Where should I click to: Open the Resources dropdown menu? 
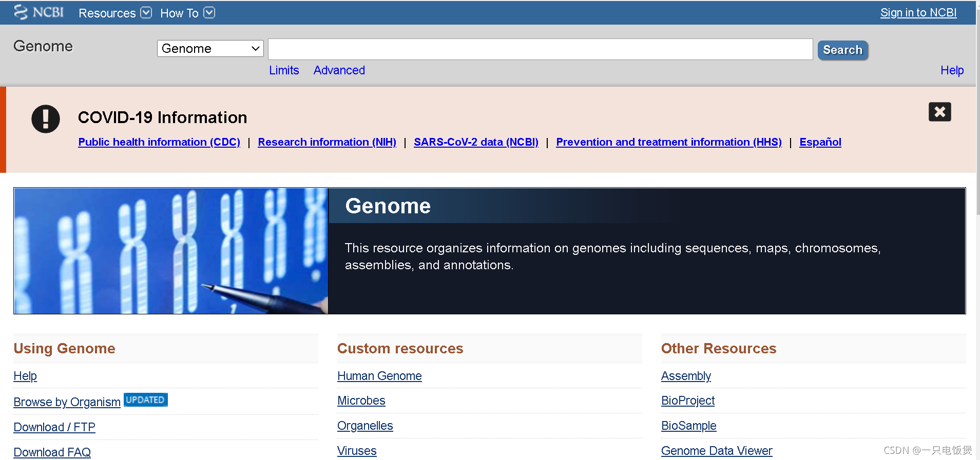(x=115, y=13)
